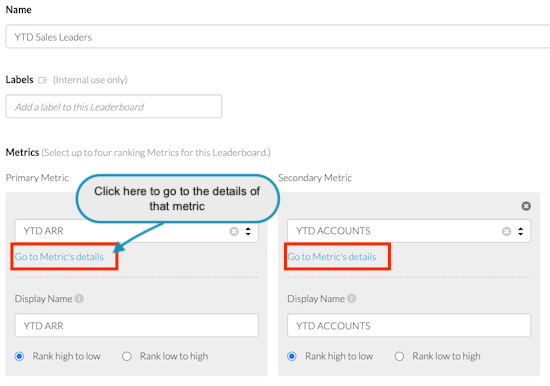Select 'Rank high to low' for Secondary Metric

point(292,357)
